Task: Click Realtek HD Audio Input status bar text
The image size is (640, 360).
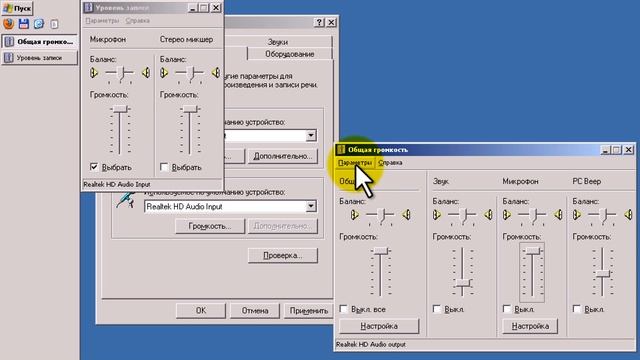Action: pos(117,184)
